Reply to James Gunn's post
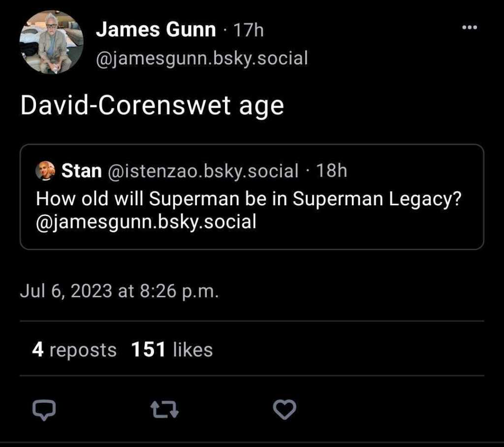The height and width of the screenshot is (447, 504). 44,409
